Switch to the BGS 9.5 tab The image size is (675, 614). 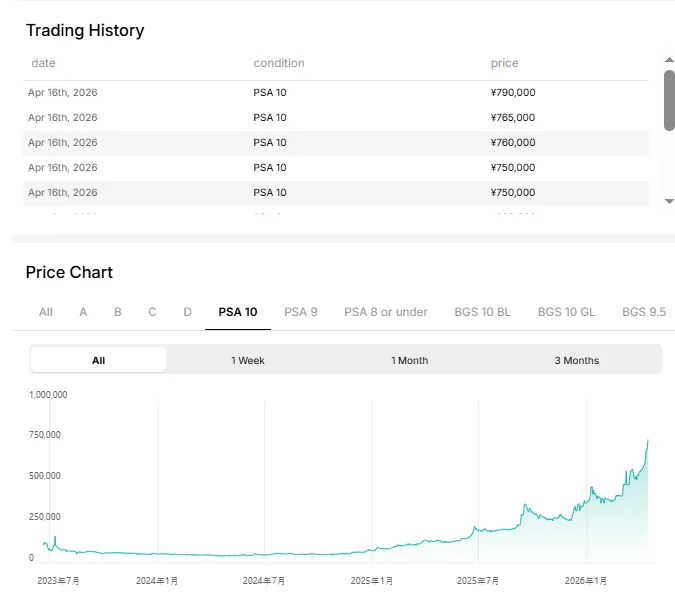(644, 312)
